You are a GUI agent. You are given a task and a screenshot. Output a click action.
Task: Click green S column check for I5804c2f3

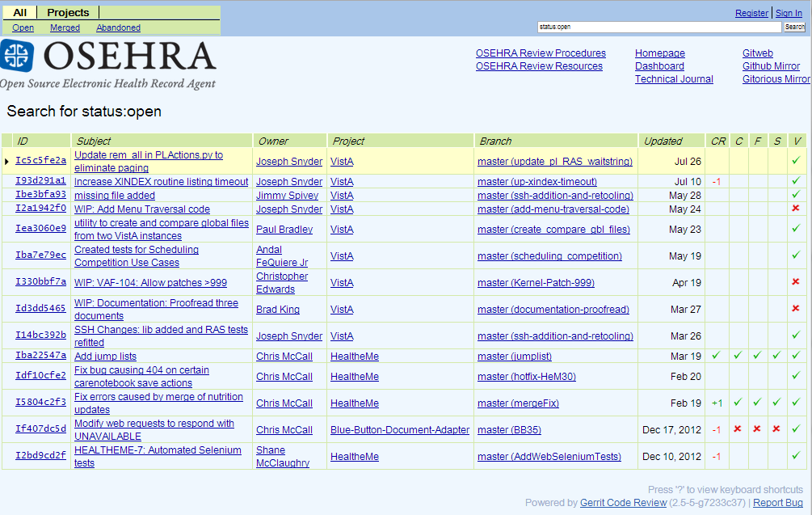776,403
